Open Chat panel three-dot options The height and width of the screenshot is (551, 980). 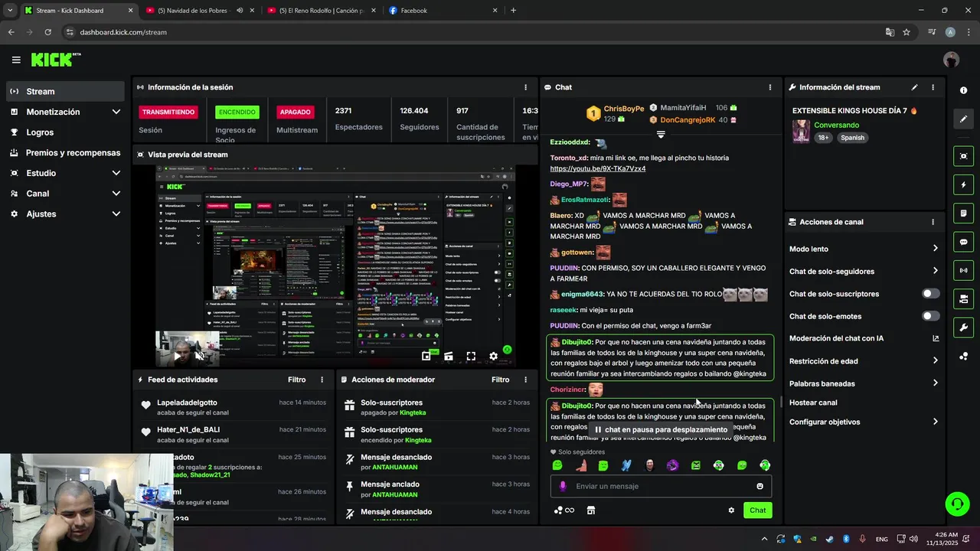tap(770, 87)
